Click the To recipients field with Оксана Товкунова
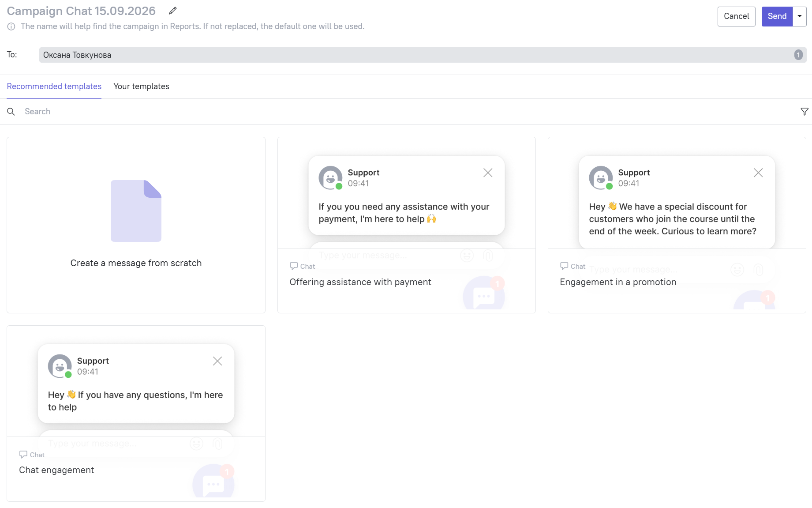Image resolution: width=812 pixels, height=508 pixels. coord(423,55)
